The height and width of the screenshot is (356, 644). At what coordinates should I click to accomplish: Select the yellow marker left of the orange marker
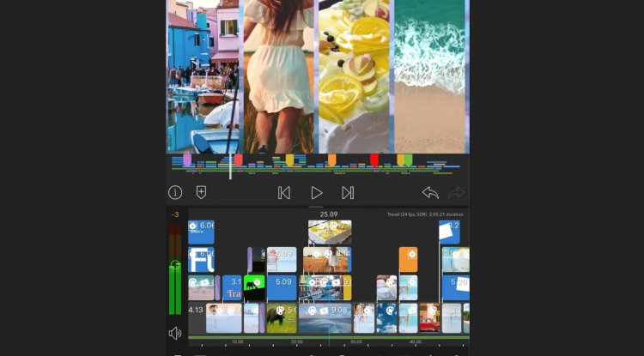290,160
